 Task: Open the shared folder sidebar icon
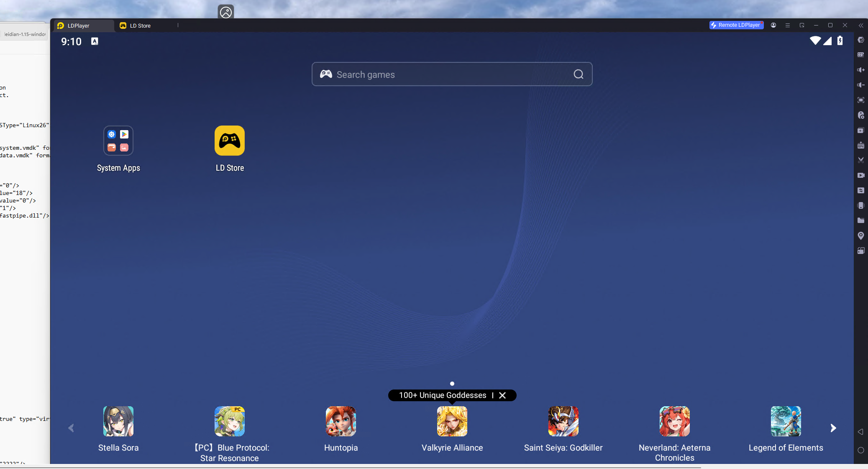pyautogui.click(x=860, y=220)
